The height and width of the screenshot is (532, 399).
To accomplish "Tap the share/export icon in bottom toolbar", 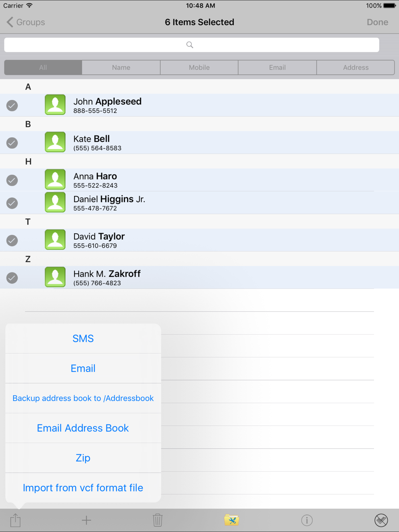I will coord(15,520).
